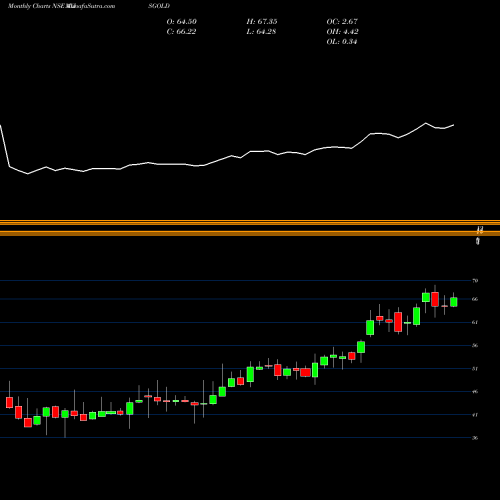Select the open value O: 64.50

[182, 21]
